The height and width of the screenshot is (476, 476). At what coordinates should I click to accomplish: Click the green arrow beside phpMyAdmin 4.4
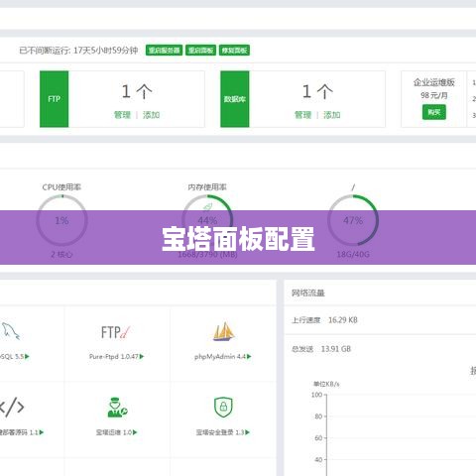pos(249,357)
